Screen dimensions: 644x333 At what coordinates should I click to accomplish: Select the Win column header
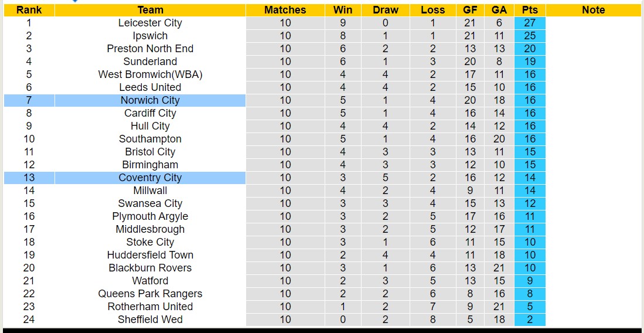point(343,10)
